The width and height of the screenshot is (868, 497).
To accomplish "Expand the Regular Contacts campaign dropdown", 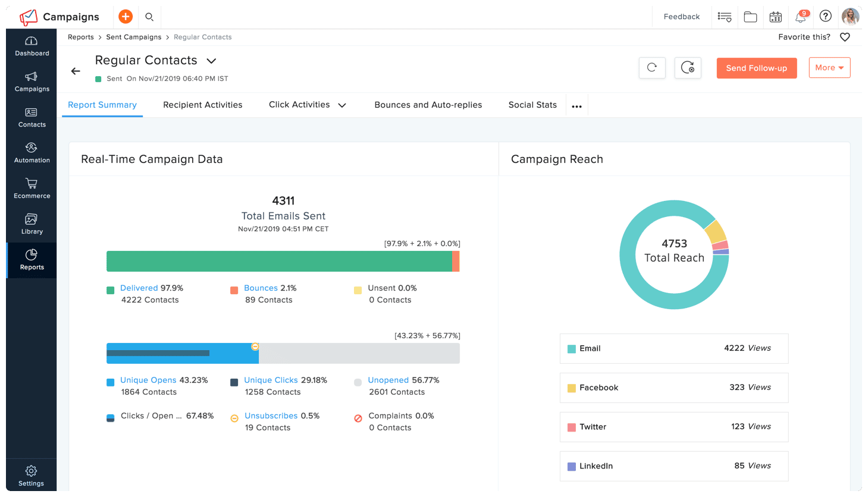I will click(211, 61).
